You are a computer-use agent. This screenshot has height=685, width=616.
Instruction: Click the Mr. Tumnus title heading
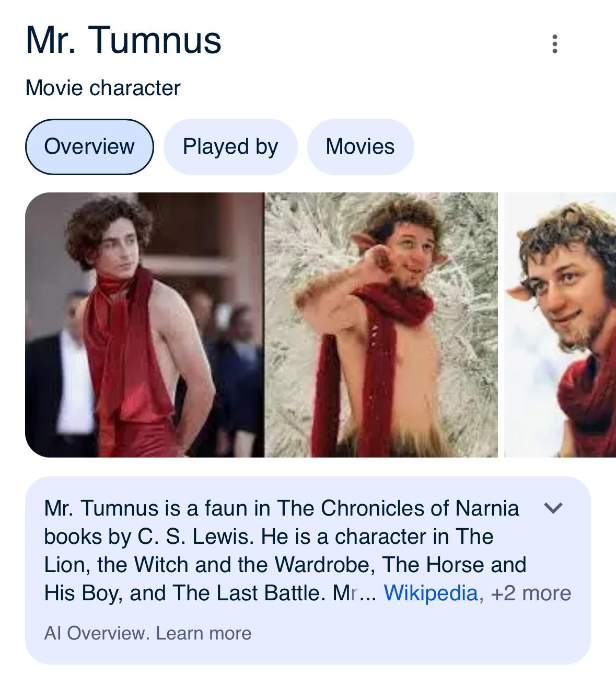click(x=124, y=40)
